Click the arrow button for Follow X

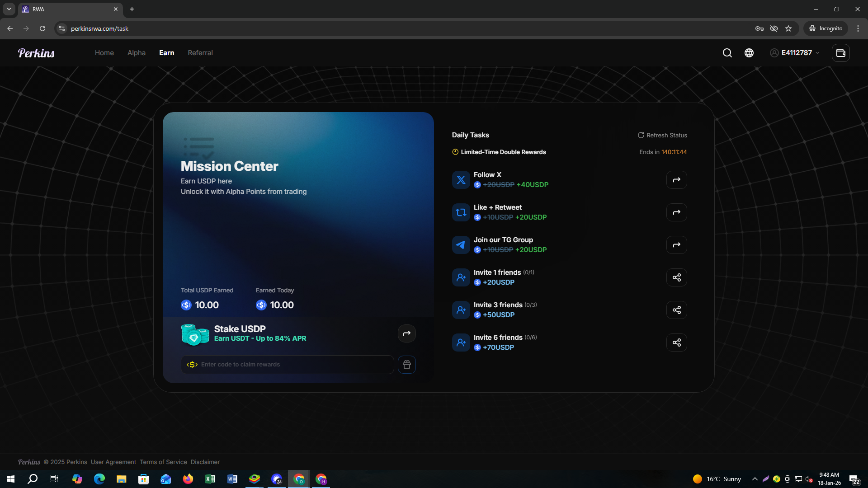676,180
